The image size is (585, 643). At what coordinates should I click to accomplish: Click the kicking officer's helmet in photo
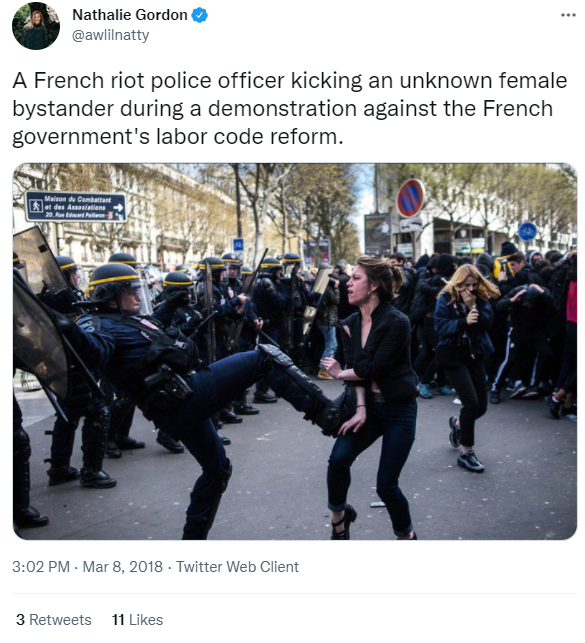click(118, 287)
